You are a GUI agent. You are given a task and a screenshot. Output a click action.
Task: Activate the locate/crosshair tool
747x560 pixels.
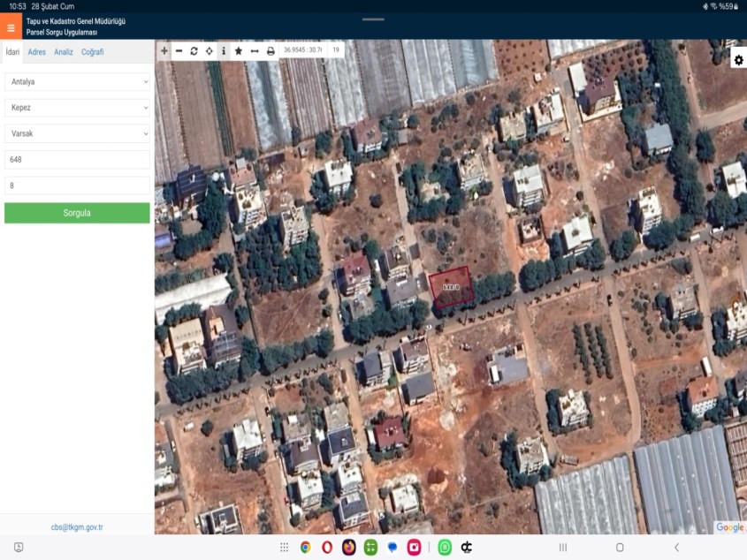click(209, 51)
